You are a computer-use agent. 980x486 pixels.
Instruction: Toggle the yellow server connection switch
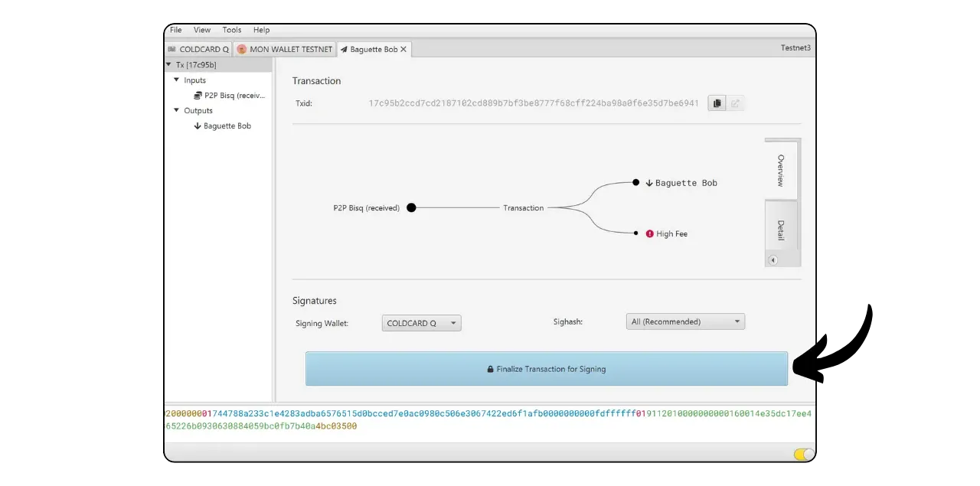(x=804, y=455)
